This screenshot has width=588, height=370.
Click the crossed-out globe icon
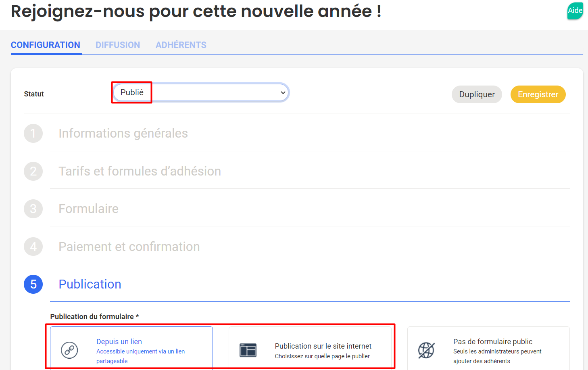tap(426, 350)
